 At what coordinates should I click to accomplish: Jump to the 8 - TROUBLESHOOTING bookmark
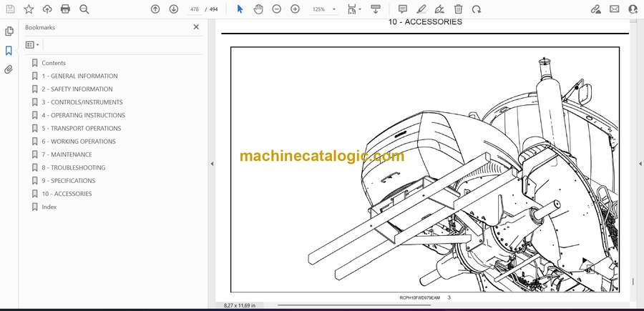(x=73, y=167)
